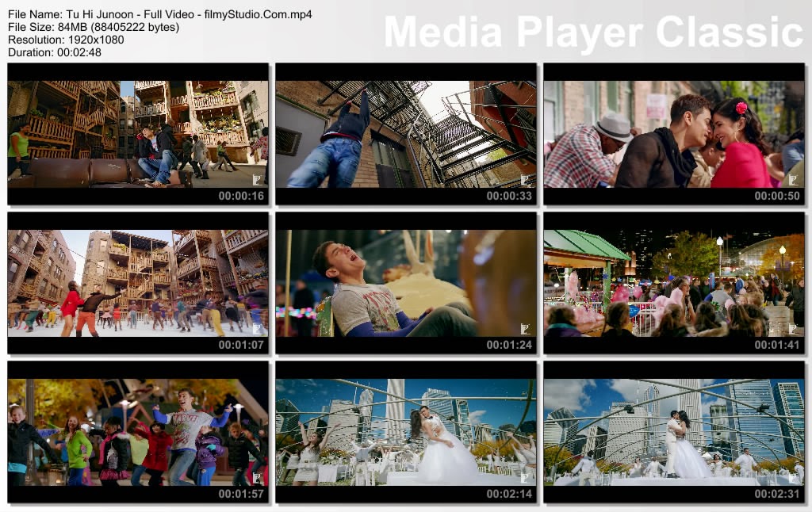Screen dimensions: 812x512
Task: Select the wedding dress thumbnail at 00:02:14
Action: click(406, 431)
